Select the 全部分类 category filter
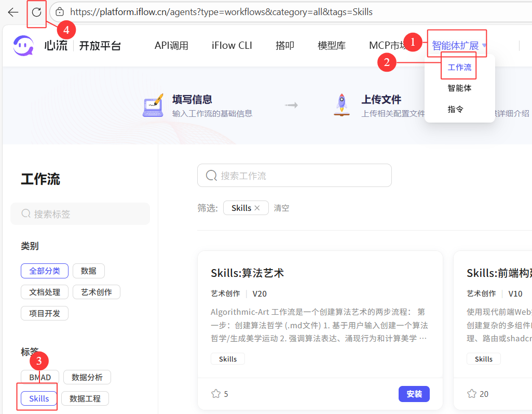Screen dimensions: 532x414 pos(45,271)
